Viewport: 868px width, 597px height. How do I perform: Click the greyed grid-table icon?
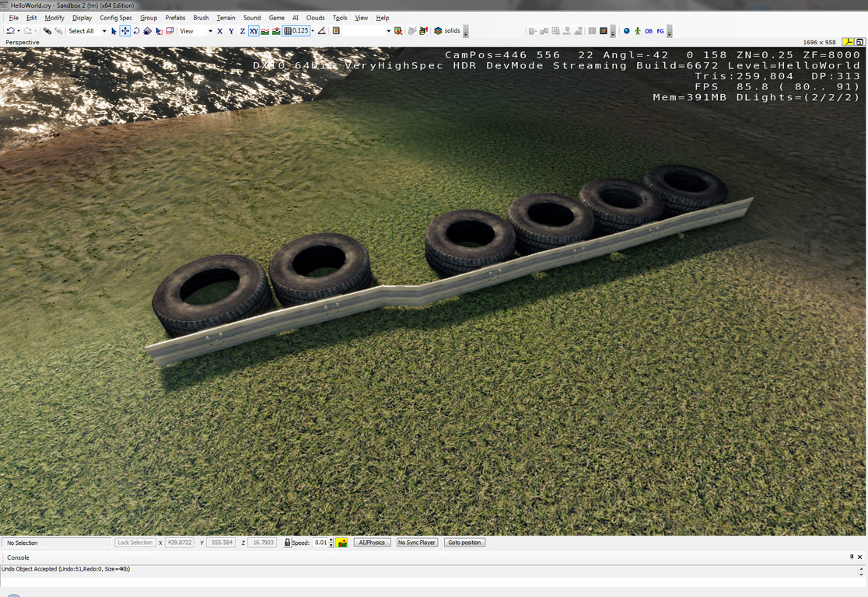click(x=555, y=31)
